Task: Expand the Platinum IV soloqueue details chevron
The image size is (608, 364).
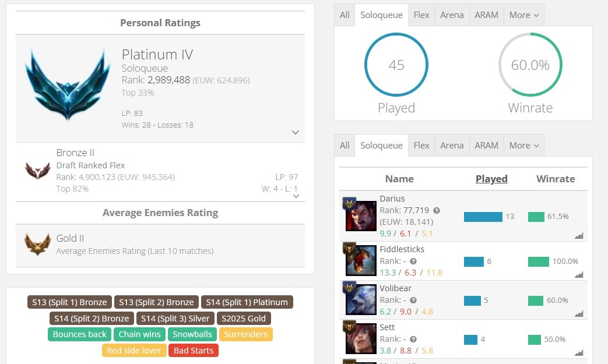Action: (296, 132)
